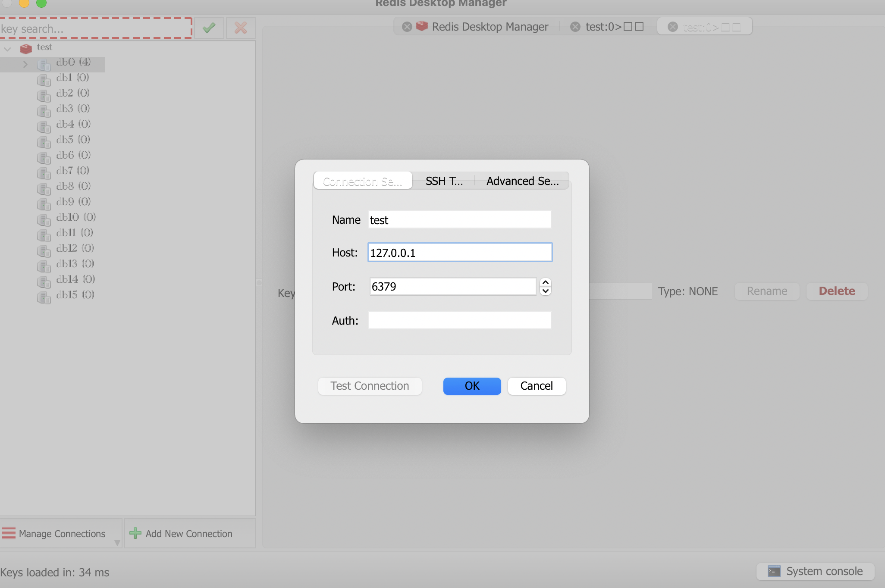Click the green checkmark search confirm icon
Image resolution: width=885 pixels, height=588 pixels.
(209, 28)
